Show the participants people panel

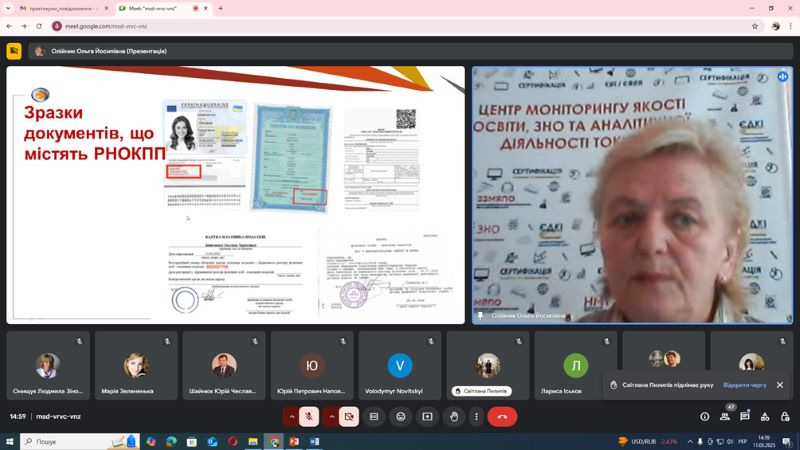click(724, 417)
